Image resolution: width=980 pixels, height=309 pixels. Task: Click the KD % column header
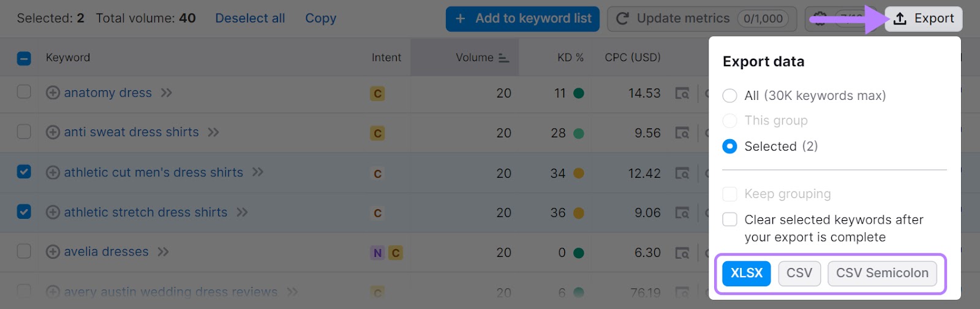point(570,58)
